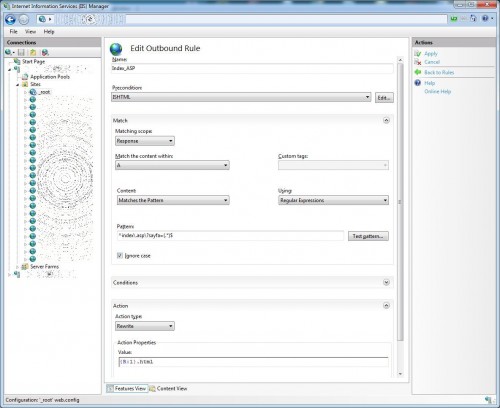The image size is (500, 408).
Task: Switch to the Content View tab
Action: [168, 388]
